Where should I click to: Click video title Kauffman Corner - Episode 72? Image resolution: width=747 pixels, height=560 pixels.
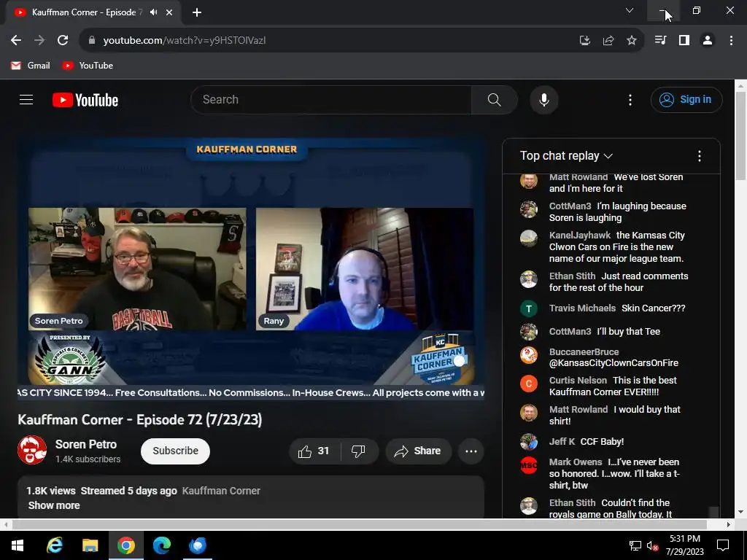139,419
